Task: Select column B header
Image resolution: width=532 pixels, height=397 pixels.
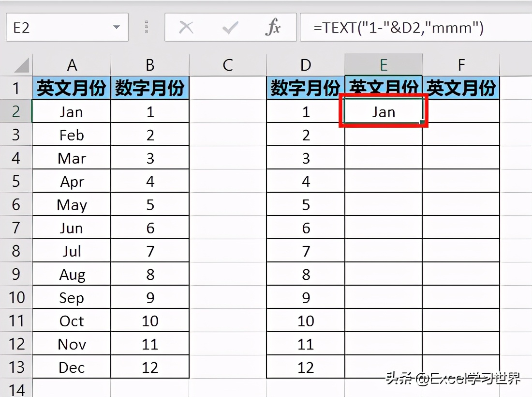Action: click(x=150, y=65)
